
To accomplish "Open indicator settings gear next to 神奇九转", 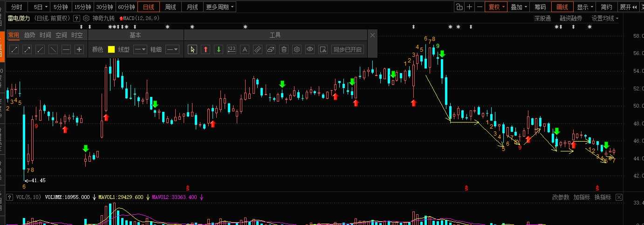I will [x=86, y=18].
